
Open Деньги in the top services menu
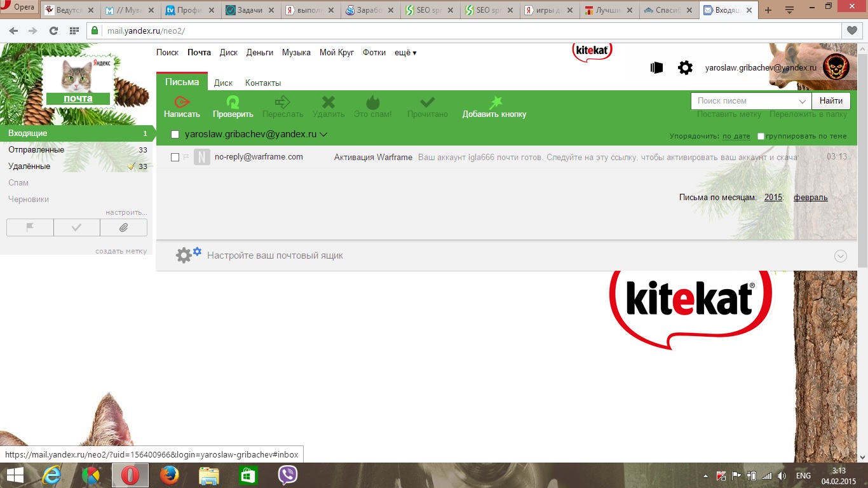260,53
